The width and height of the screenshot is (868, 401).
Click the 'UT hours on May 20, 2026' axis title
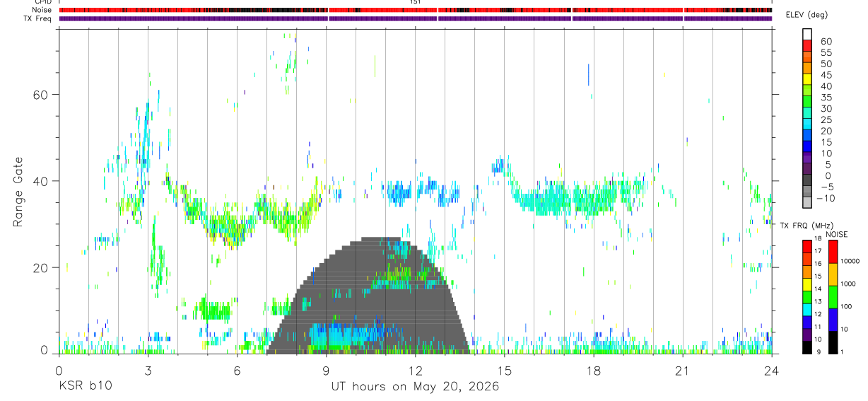415,386
